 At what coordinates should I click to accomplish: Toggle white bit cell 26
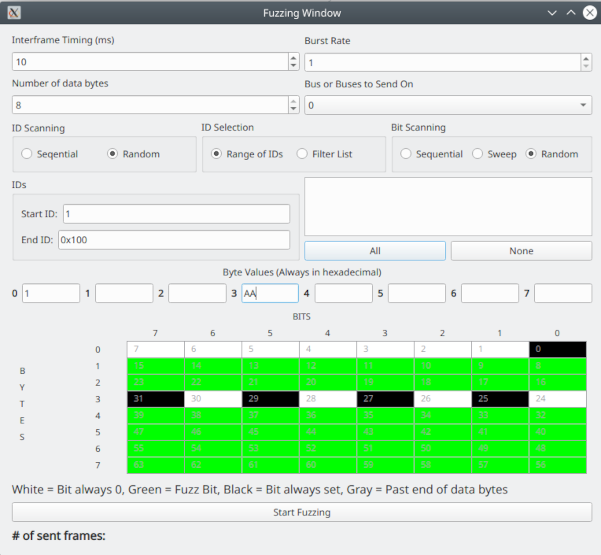tap(443, 399)
